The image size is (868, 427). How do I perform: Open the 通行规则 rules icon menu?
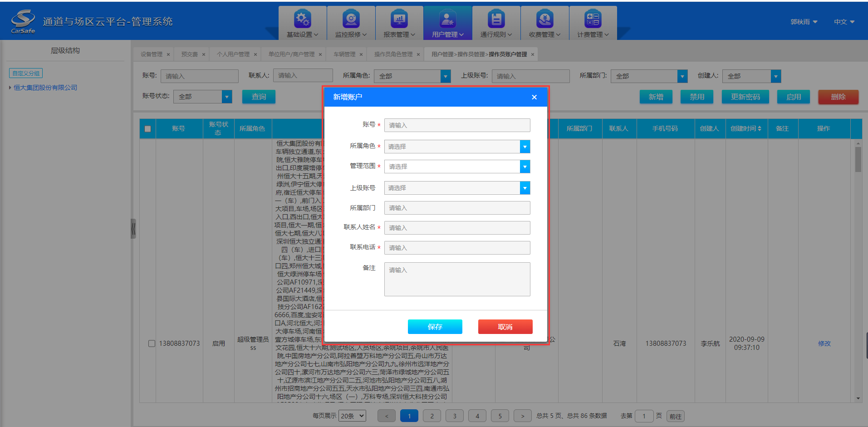point(496,20)
